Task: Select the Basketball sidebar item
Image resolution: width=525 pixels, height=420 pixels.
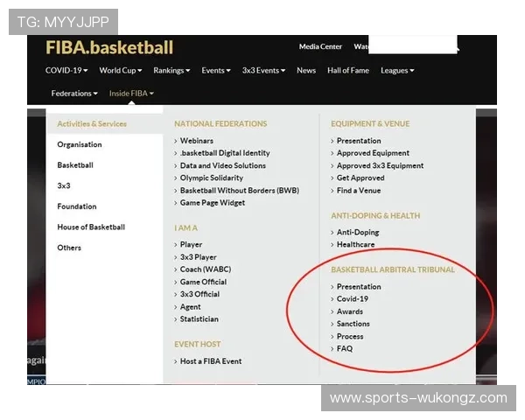Action: click(x=75, y=165)
